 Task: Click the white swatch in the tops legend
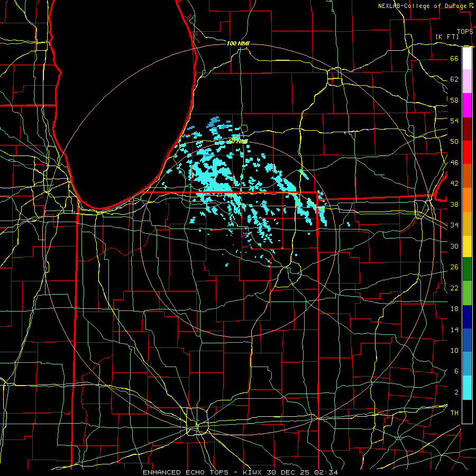click(467, 58)
